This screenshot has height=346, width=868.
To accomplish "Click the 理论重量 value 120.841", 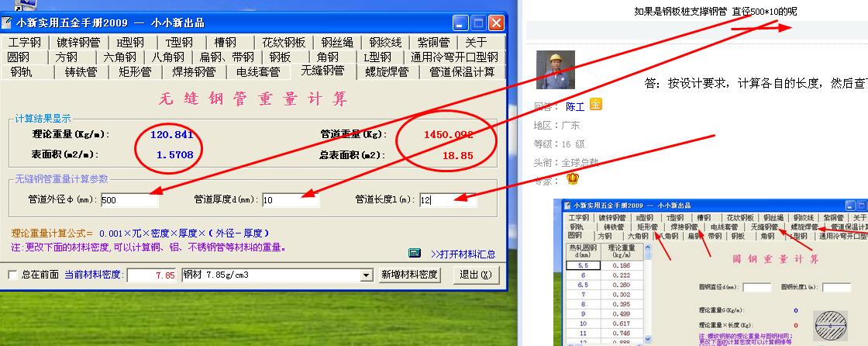I will click(171, 134).
